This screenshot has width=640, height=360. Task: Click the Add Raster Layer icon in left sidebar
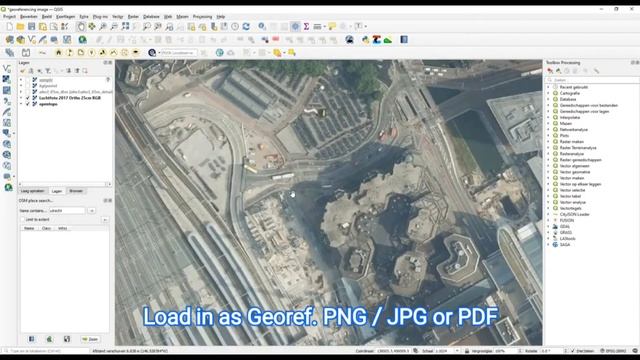(7, 79)
